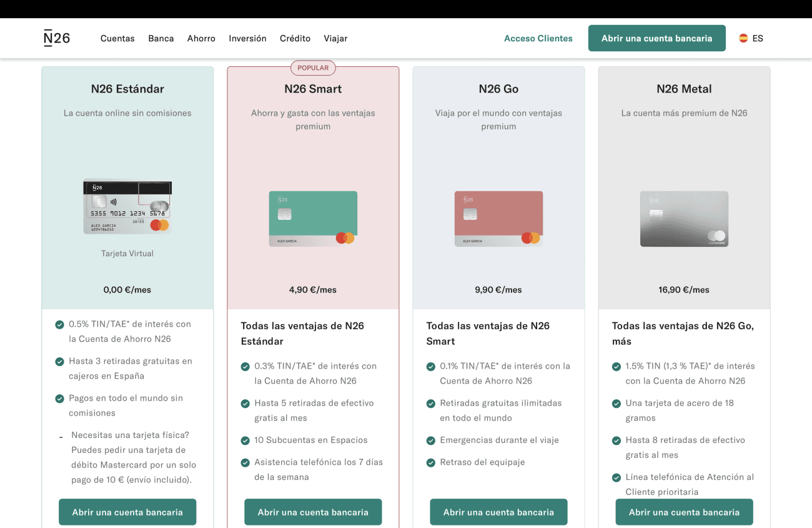Click the 0,00 €/mes price

[127, 289]
